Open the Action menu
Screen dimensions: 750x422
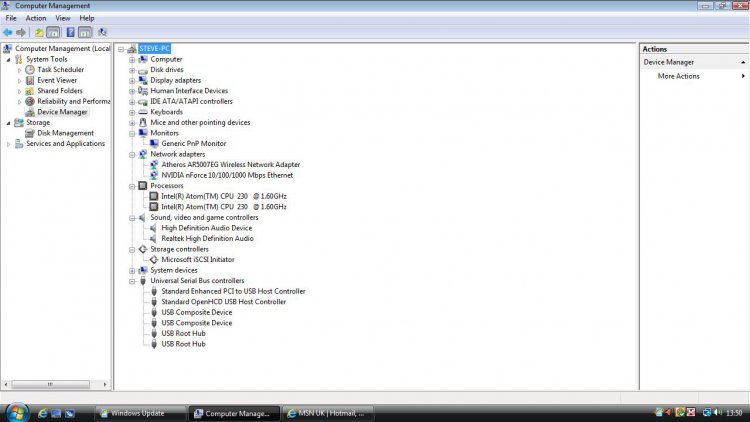point(36,18)
